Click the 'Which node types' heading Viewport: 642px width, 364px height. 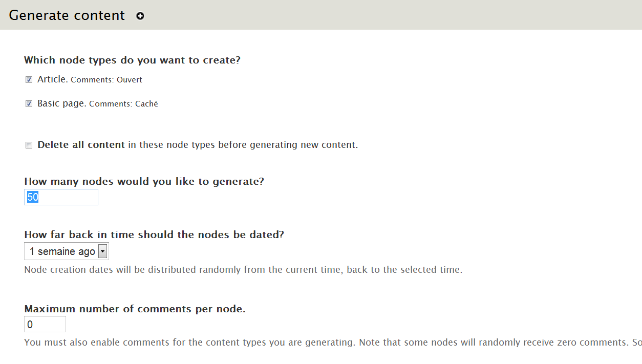(x=132, y=60)
